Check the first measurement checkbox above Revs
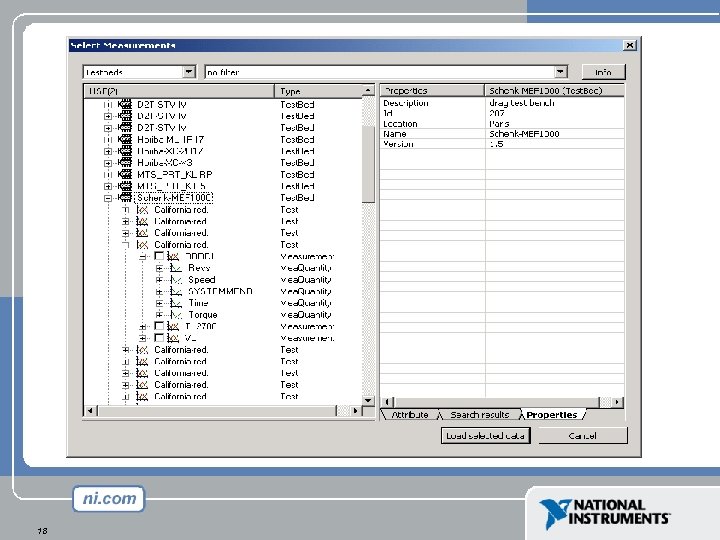Screen dimensions: 720x540 tap(159, 256)
